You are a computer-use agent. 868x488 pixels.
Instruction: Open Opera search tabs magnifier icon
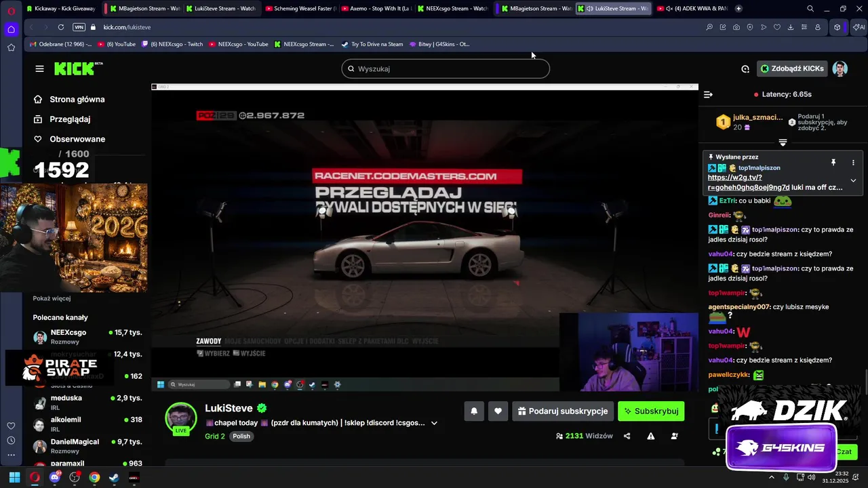click(810, 8)
